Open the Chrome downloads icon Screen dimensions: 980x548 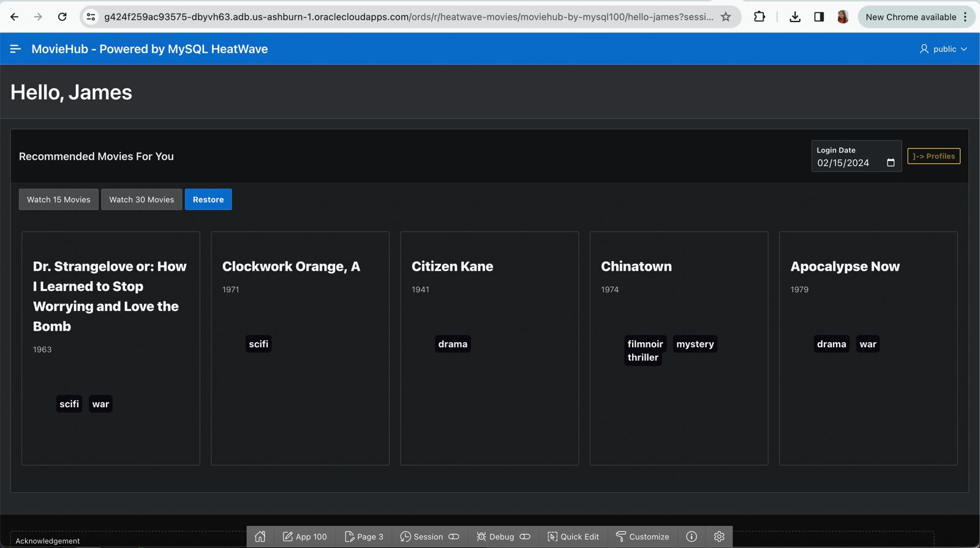coord(795,17)
